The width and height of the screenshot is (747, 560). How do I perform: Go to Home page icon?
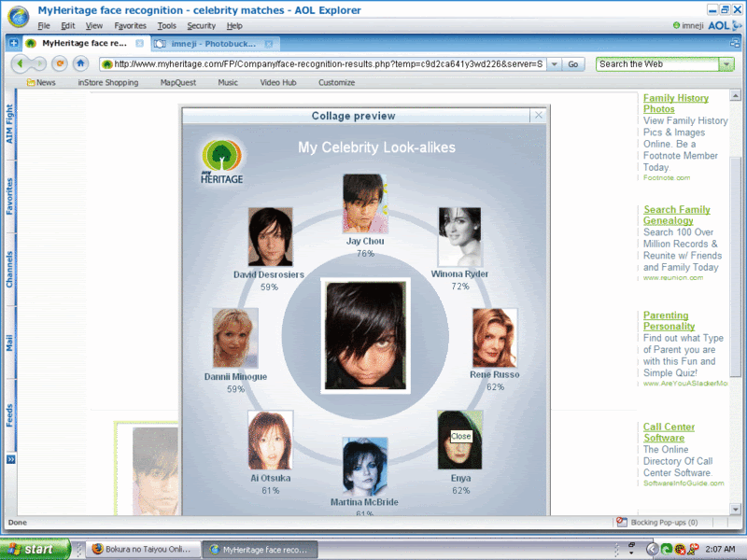coord(81,63)
